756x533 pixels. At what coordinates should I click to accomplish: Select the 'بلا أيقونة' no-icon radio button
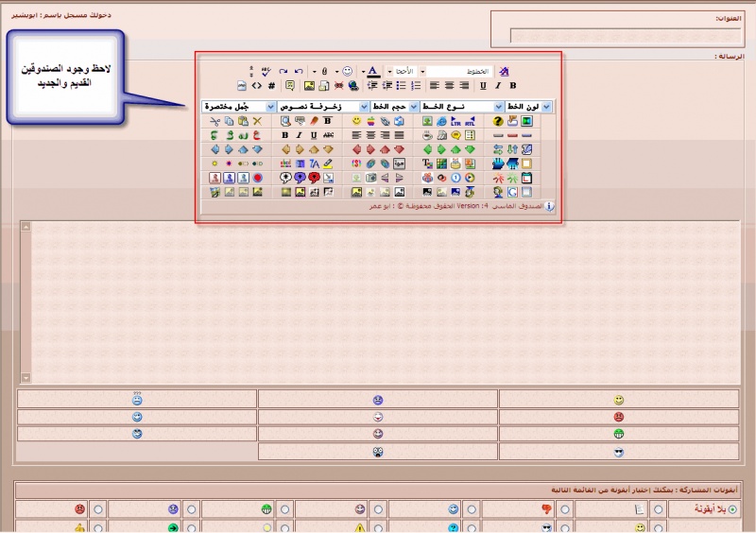tap(732, 509)
